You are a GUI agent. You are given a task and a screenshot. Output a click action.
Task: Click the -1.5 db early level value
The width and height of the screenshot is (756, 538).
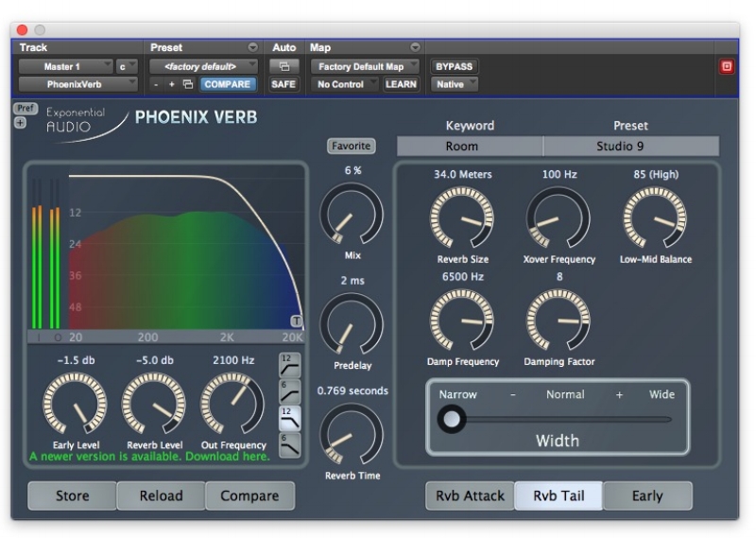[76, 360]
